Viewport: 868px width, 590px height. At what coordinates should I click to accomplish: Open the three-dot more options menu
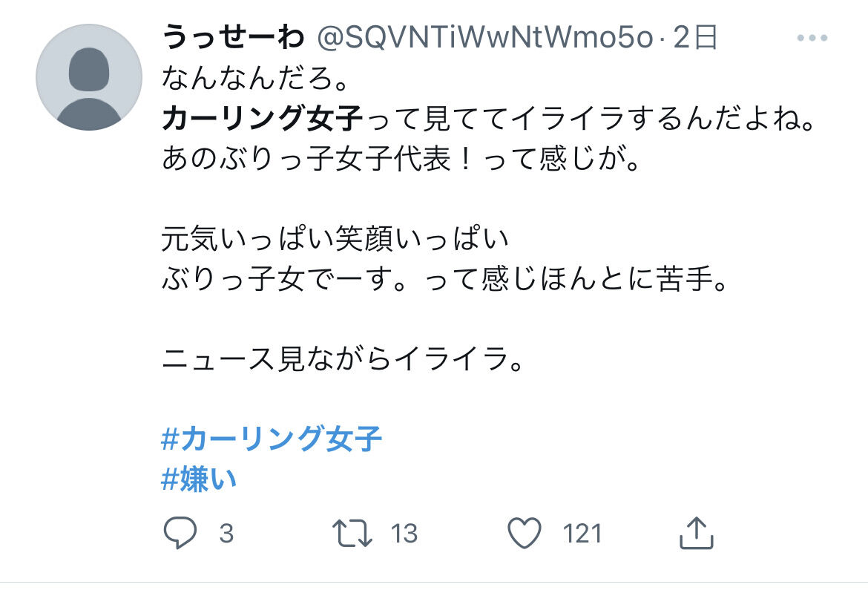812,39
